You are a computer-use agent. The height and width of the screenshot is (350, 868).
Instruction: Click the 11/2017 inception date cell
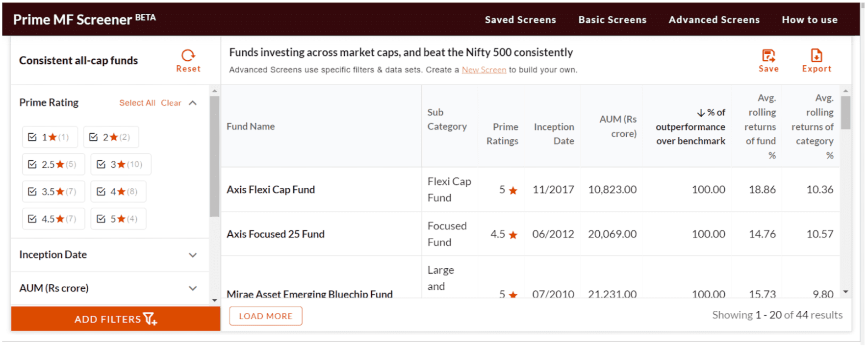(x=553, y=190)
